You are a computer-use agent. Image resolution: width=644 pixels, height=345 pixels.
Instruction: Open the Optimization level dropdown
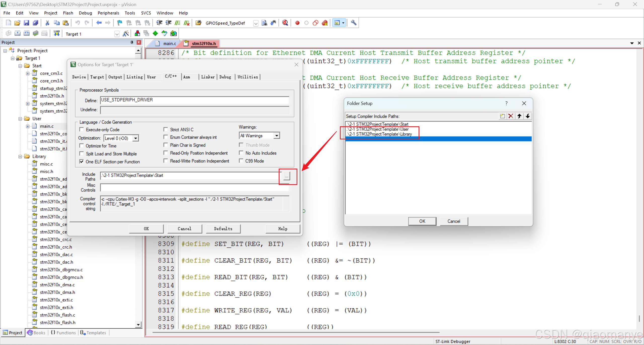136,138
